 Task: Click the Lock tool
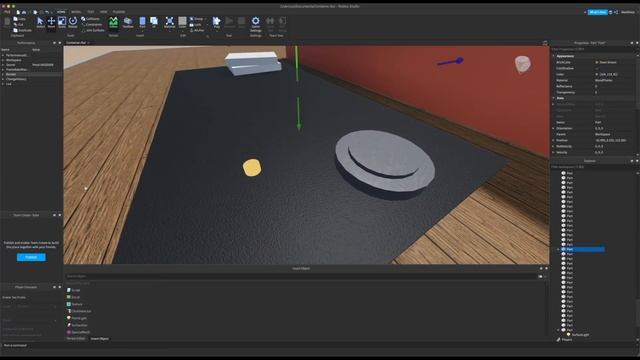click(196, 24)
